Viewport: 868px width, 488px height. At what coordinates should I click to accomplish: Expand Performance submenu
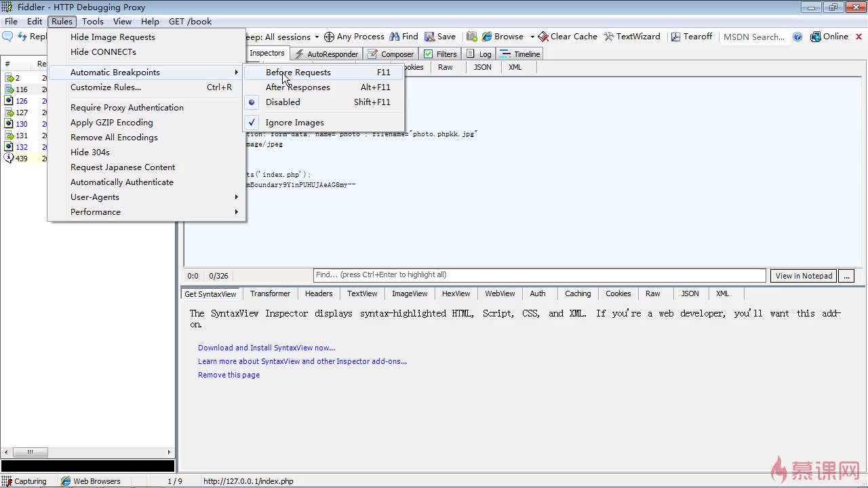pos(146,211)
